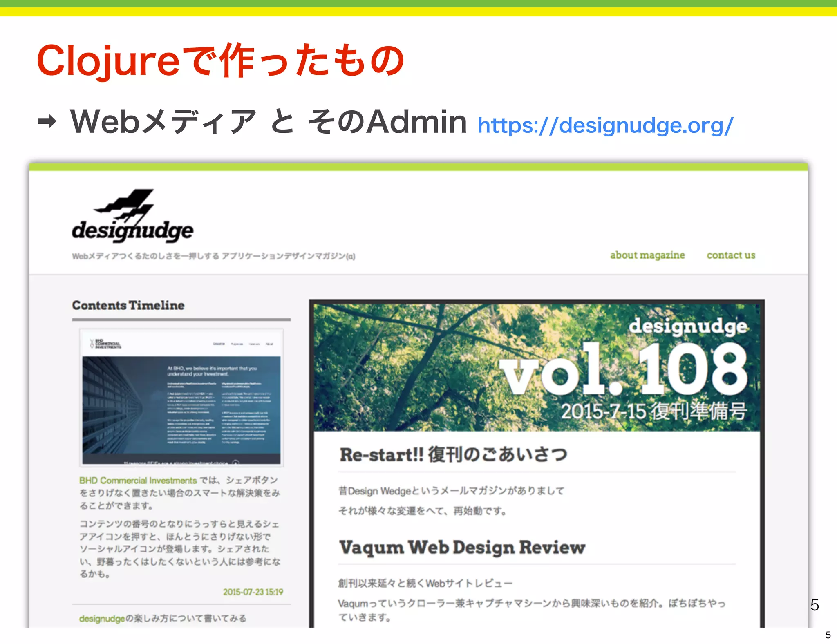Click the Contents Timeline heading

click(x=128, y=305)
